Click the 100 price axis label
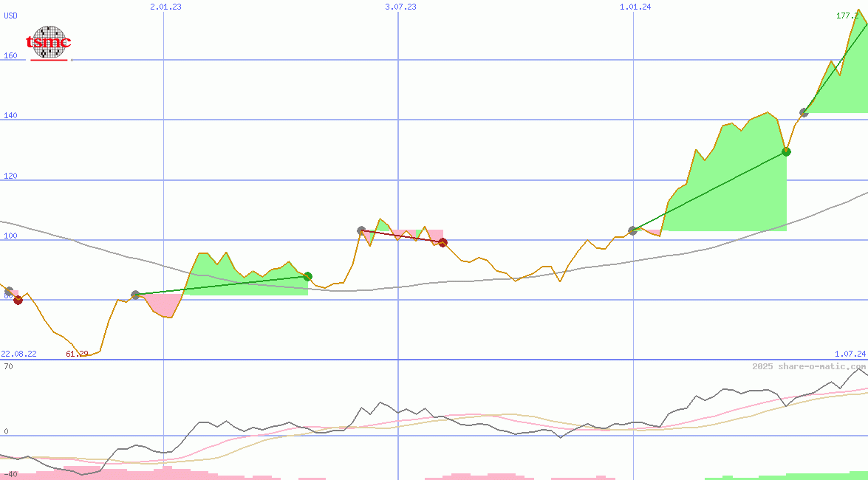This screenshot has height=480, width=868. click(10, 236)
